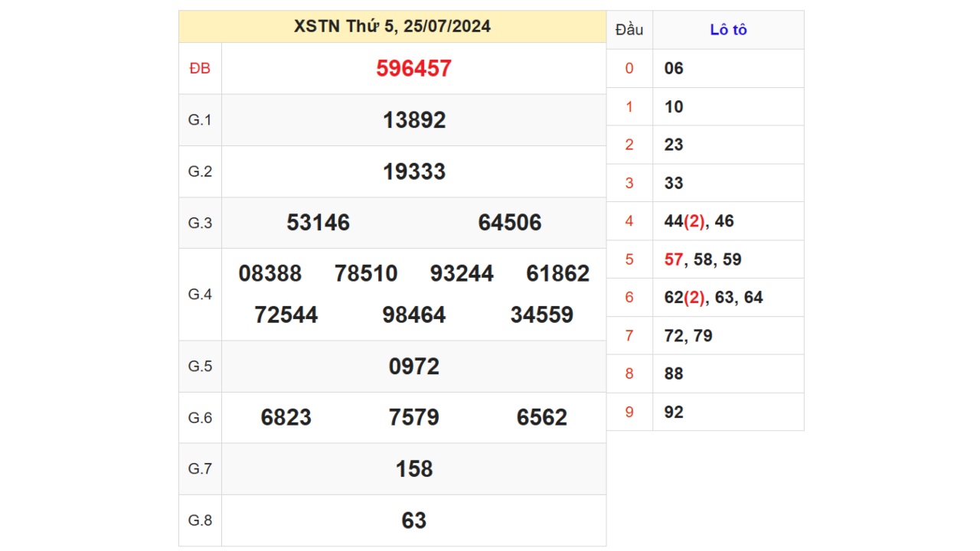Select fourth prize number 98464

click(x=413, y=315)
